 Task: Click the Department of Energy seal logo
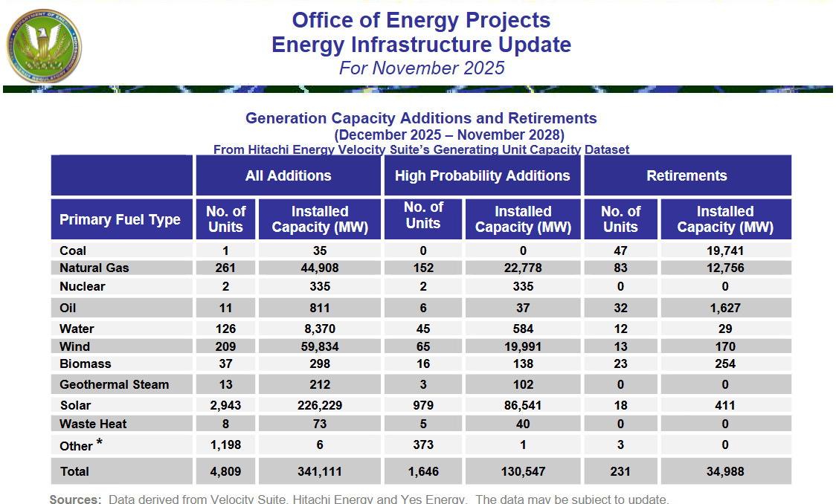[43, 45]
